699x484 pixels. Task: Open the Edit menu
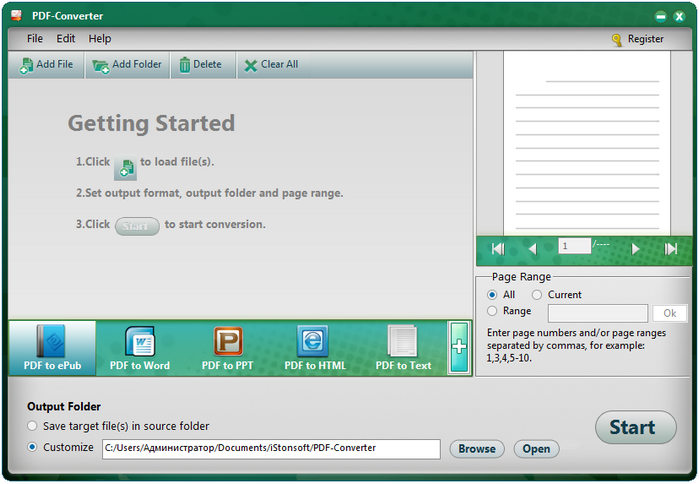[66, 39]
